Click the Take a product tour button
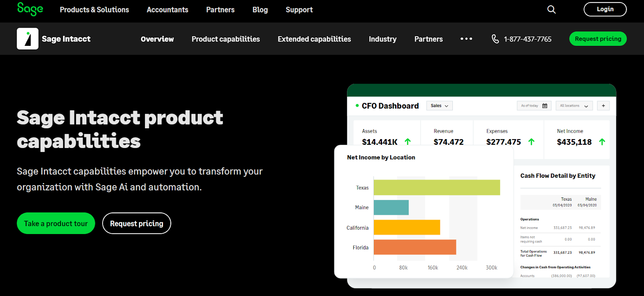Viewport: 644px width, 296px height. click(x=56, y=223)
